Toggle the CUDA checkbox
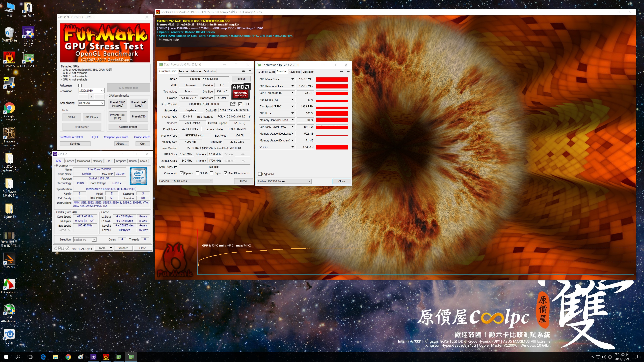The image size is (644, 362). pyautogui.click(x=198, y=173)
